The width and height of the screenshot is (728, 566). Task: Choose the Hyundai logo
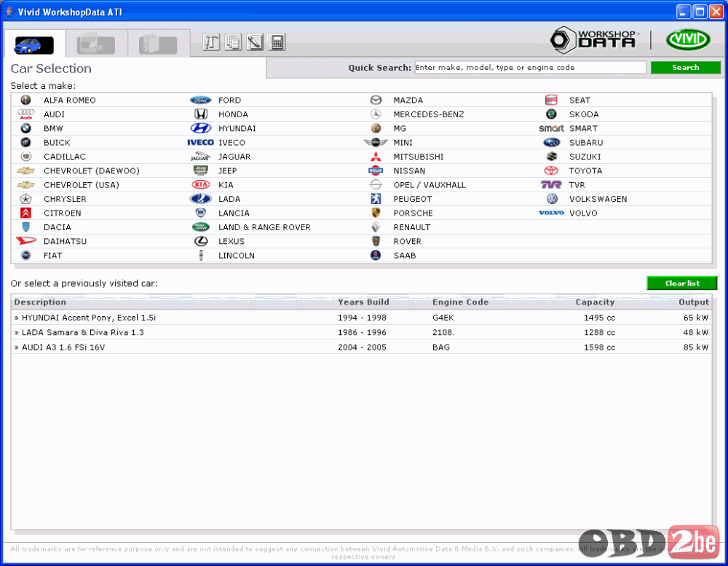click(x=201, y=128)
